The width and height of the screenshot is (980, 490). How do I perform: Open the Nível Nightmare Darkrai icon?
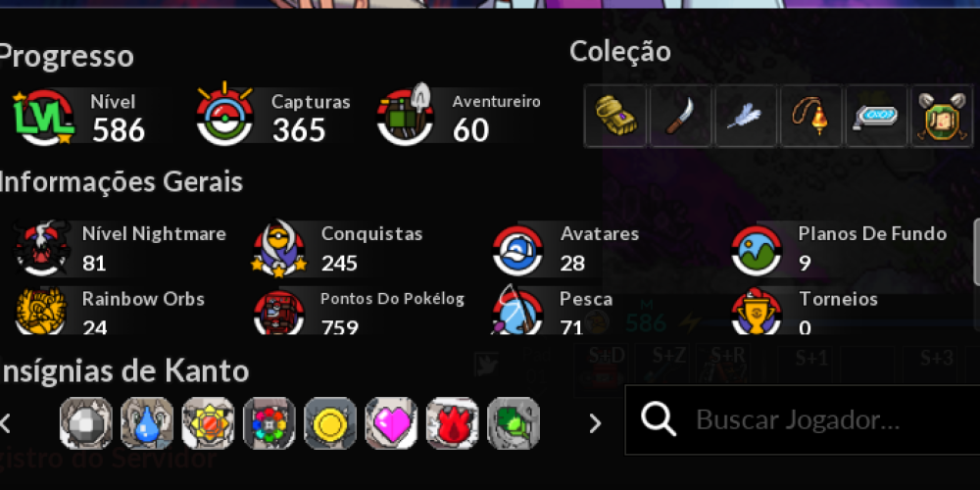click(42, 248)
